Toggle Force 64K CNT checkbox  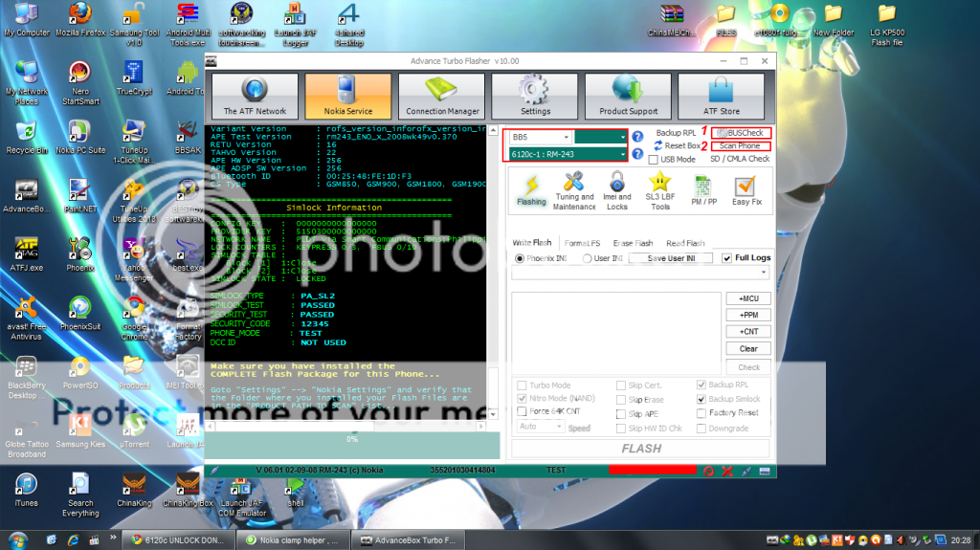coord(522,411)
